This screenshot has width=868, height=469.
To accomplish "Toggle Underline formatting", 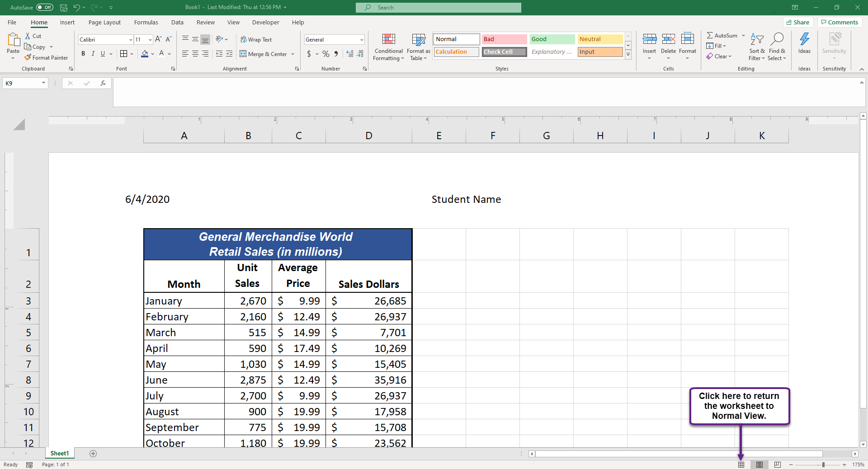I will pos(103,53).
